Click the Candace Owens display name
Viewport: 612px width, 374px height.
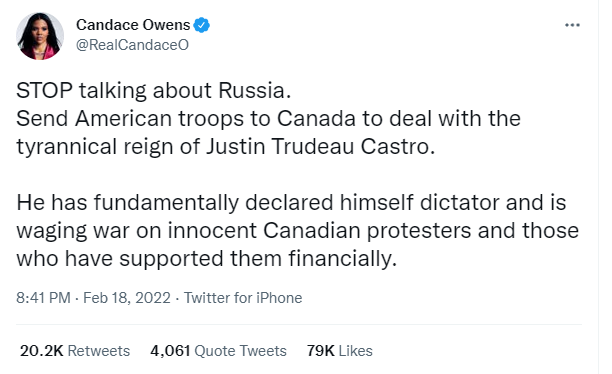coord(133,25)
